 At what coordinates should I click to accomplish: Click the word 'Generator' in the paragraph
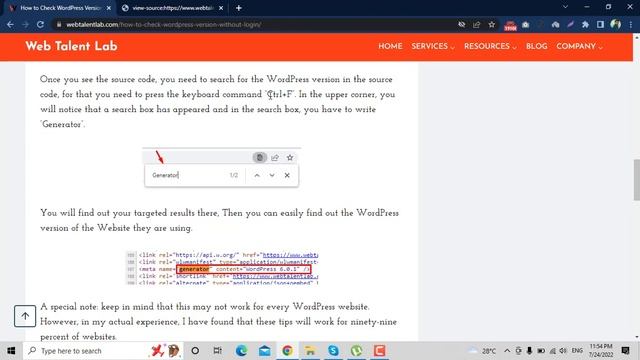62,124
